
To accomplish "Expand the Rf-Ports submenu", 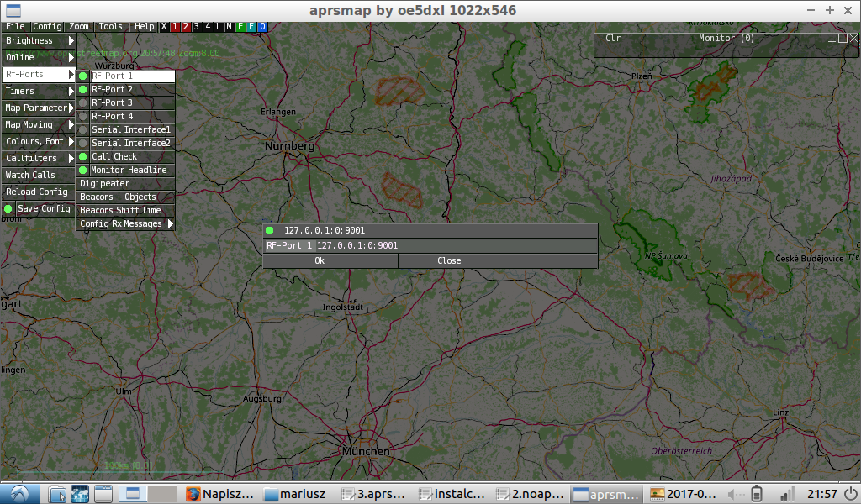I will [39, 74].
